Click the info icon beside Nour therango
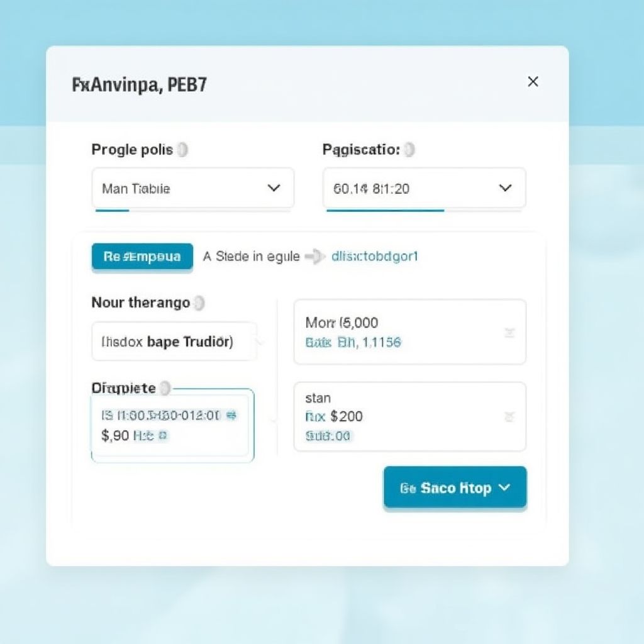This screenshot has height=644, width=644. pyautogui.click(x=199, y=303)
